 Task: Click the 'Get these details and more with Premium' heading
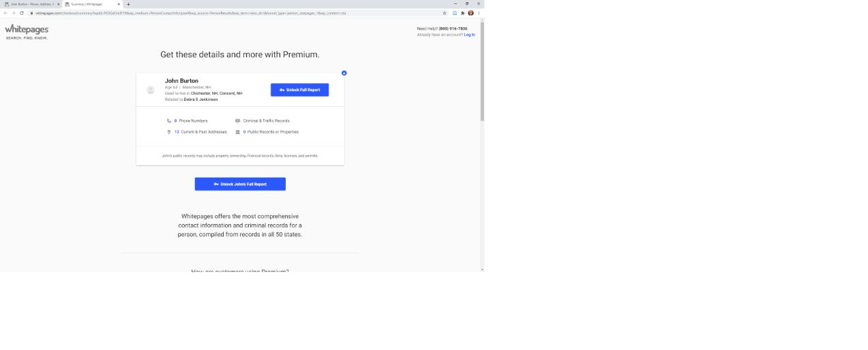click(240, 54)
